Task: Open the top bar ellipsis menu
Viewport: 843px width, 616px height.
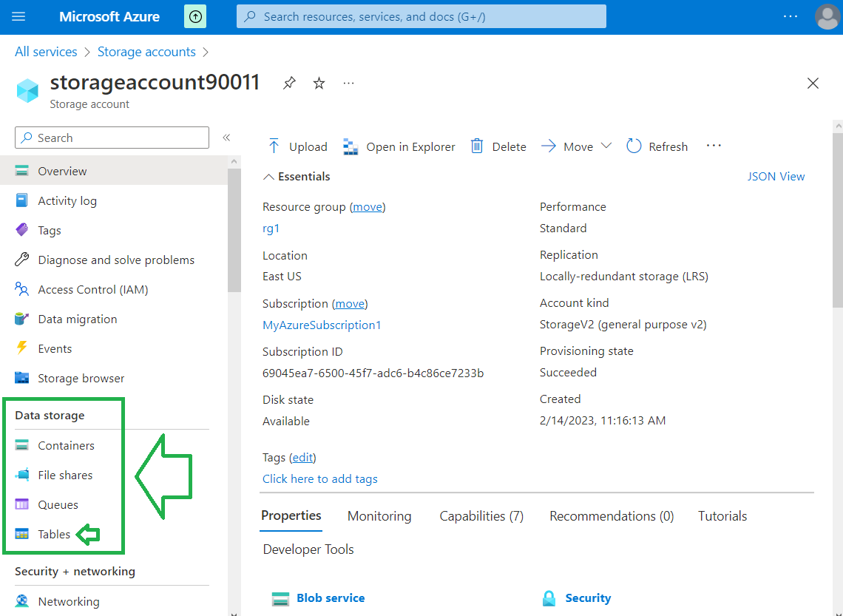Action: point(790,17)
